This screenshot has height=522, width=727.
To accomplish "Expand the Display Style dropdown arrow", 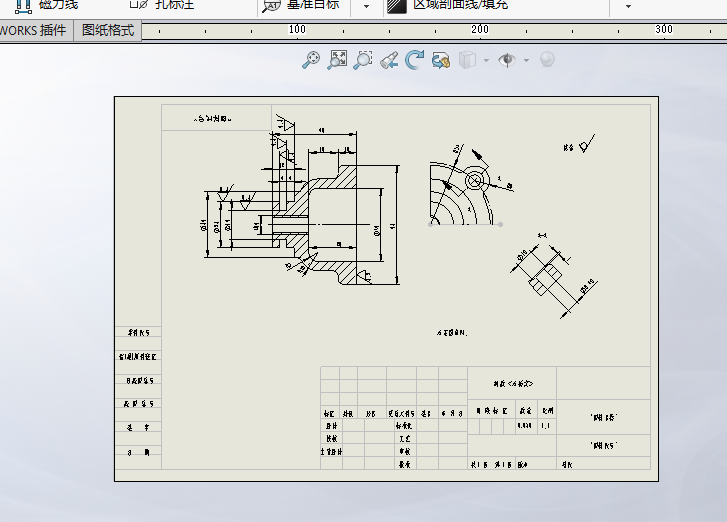I will click(x=486, y=61).
